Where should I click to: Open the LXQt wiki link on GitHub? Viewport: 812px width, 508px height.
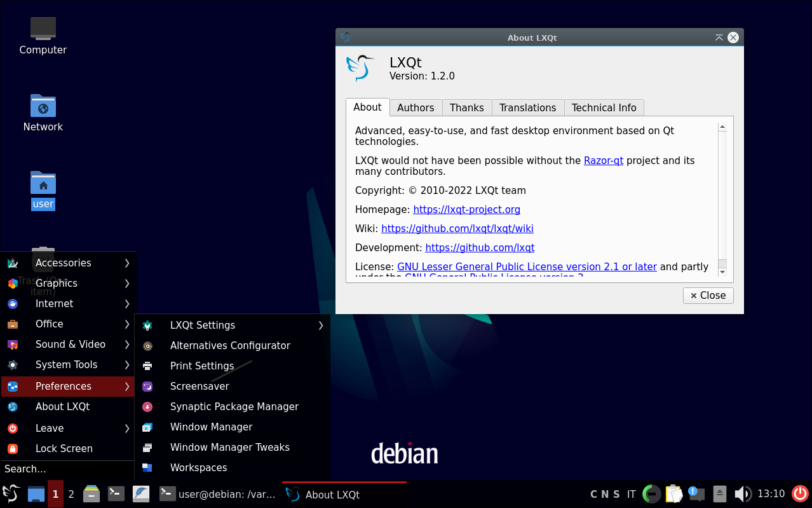[457, 229]
